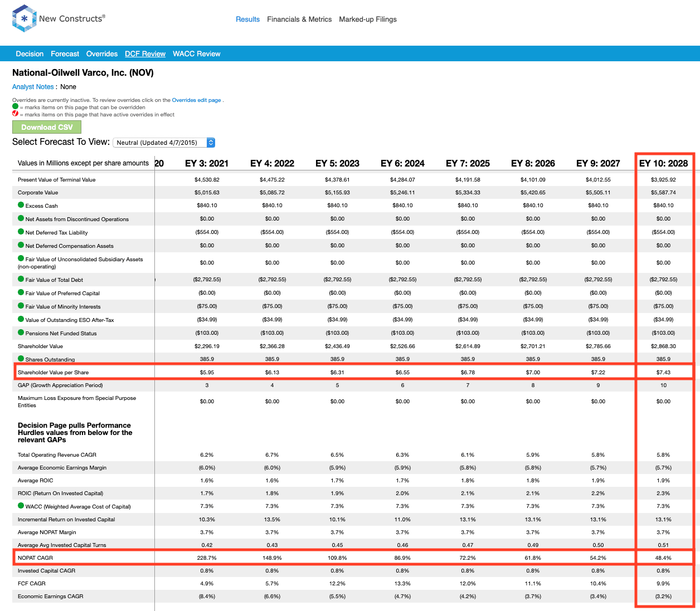Click the Present Value of Terminal Value label

pyautogui.click(x=56, y=179)
